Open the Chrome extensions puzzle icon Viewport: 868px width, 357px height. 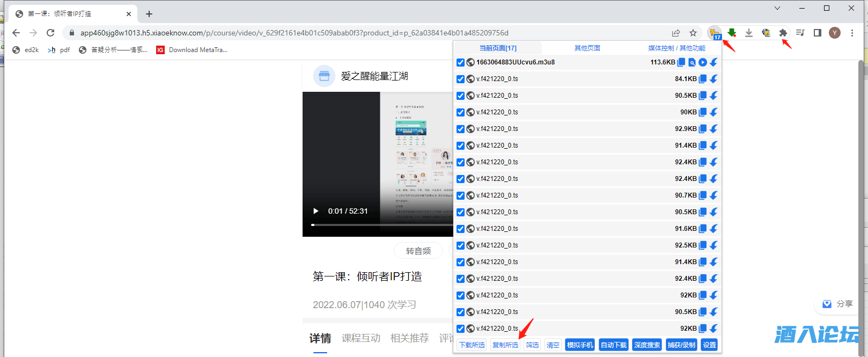tap(783, 33)
